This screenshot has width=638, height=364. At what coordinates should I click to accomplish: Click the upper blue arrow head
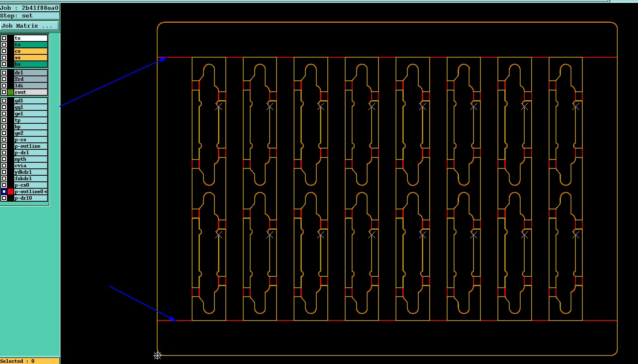click(x=163, y=59)
